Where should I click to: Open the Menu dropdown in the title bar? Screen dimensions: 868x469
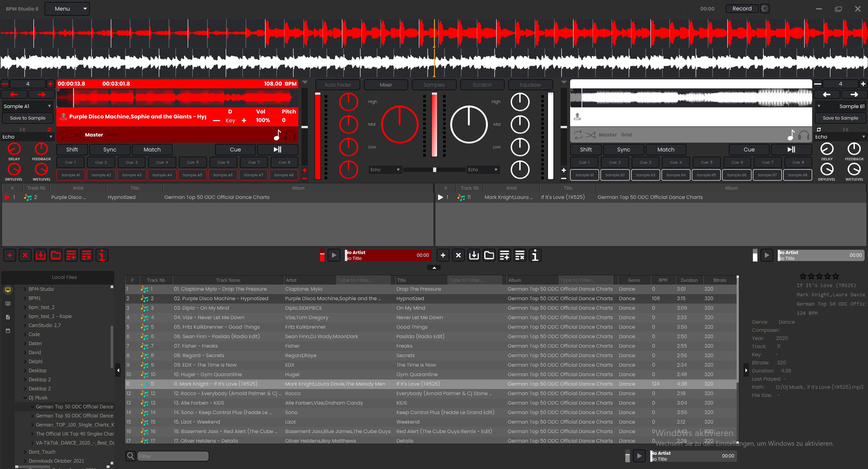[67, 8]
